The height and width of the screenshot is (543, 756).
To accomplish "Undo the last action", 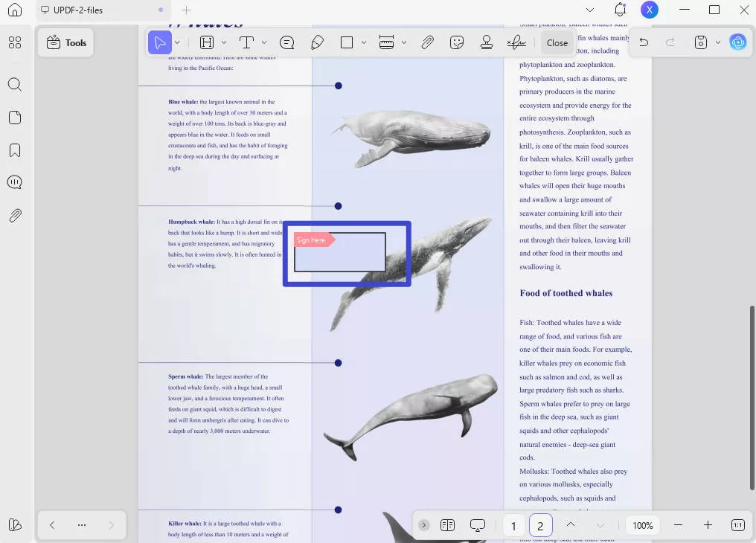I will (643, 42).
